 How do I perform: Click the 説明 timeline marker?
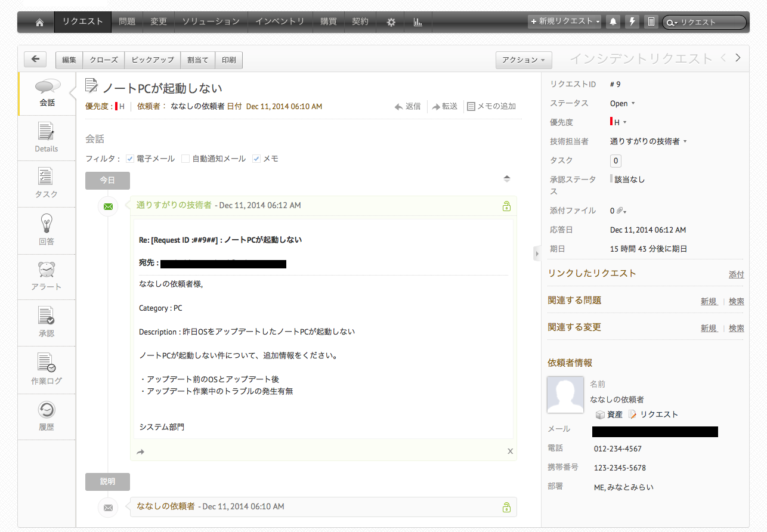click(x=107, y=482)
